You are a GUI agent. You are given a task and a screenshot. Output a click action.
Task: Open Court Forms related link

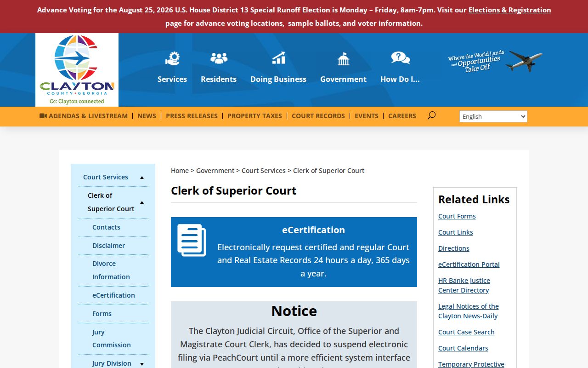click(x=457, y=216)
